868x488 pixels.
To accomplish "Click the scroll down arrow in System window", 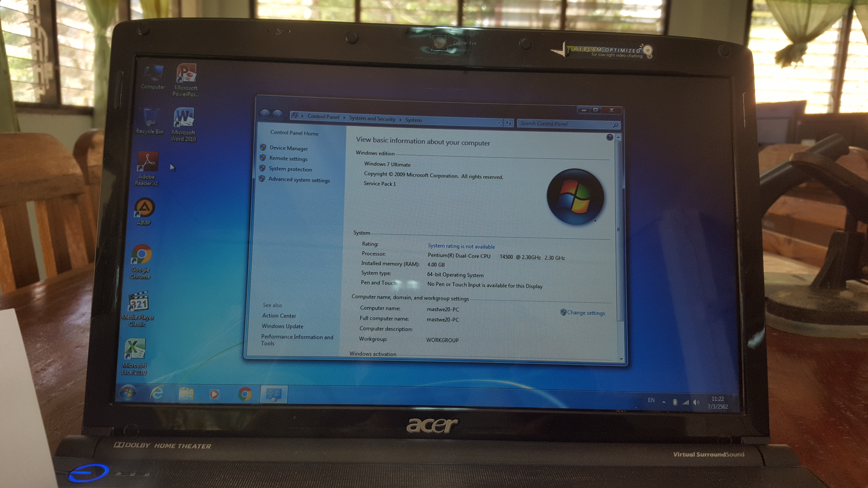I will [x=621, y=359].
